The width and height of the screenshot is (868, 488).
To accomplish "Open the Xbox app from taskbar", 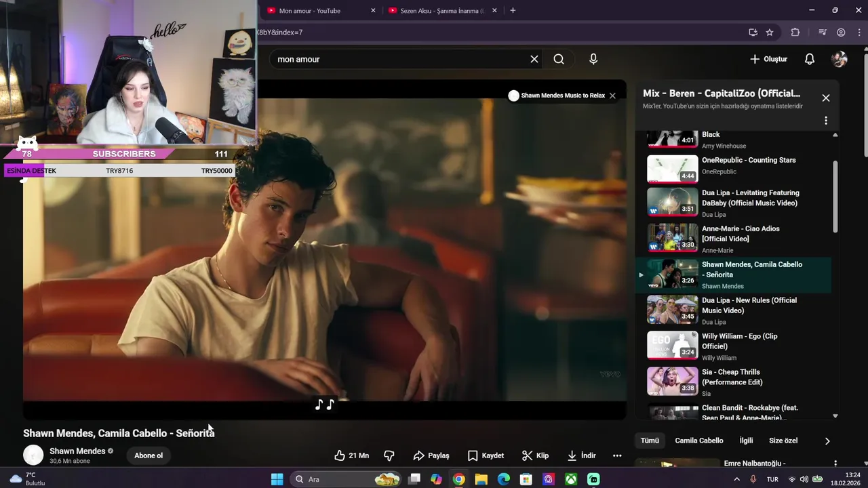I will tap(571, 479).
